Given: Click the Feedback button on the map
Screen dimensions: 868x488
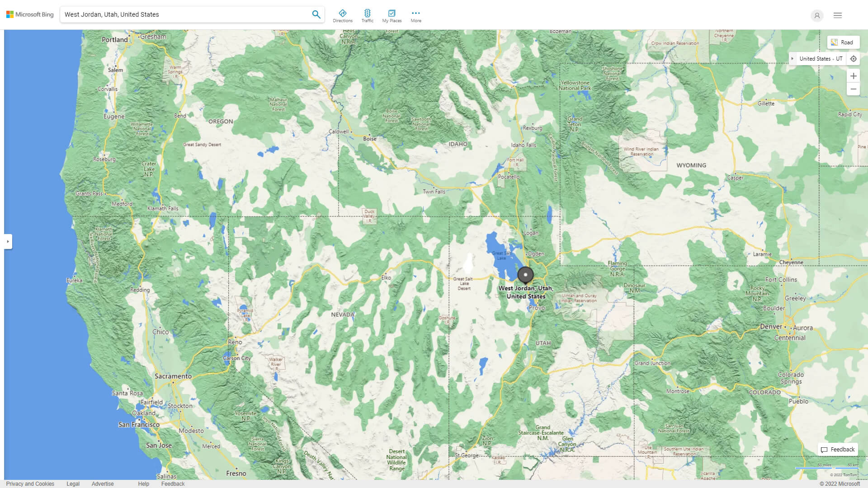Looking at the screenshot, I should coord(838,449).
